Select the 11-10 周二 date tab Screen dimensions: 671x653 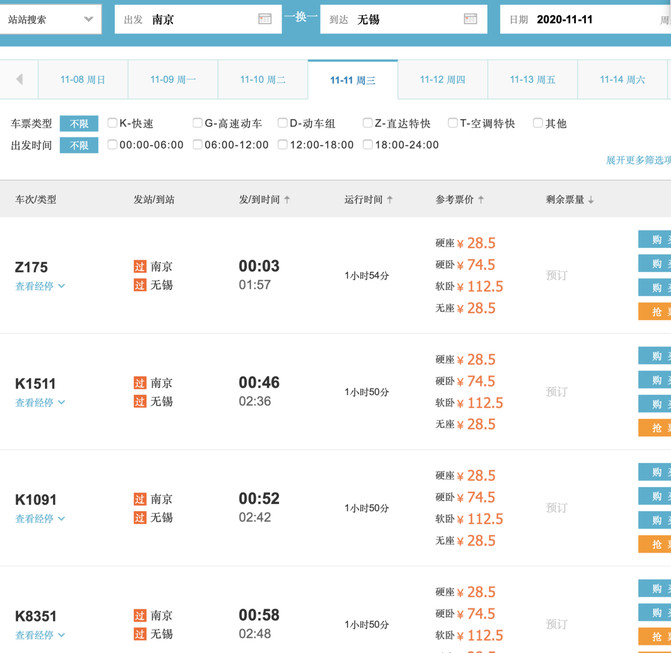pyautogui.click(x=263, y=80)
